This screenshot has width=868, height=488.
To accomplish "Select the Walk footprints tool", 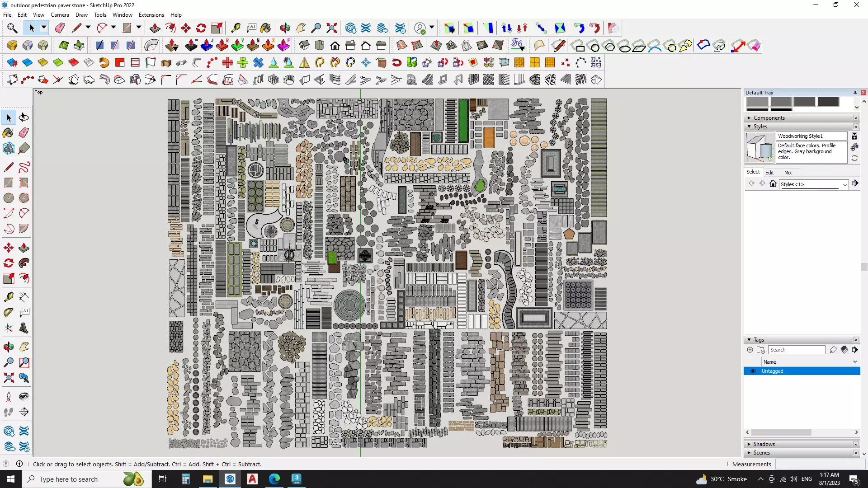I will (8, 412).
